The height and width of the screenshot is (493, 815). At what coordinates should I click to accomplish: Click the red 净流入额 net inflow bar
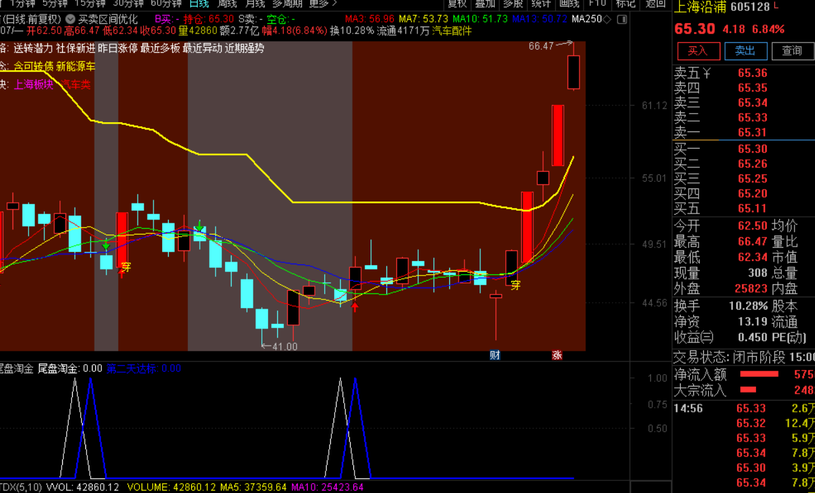click(757, 374)
